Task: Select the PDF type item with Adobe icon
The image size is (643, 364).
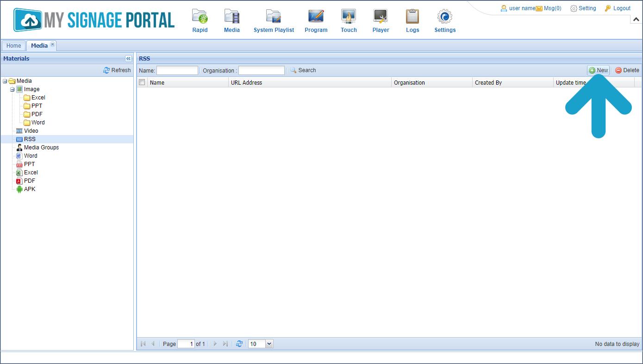Action: tap(25, 181)
